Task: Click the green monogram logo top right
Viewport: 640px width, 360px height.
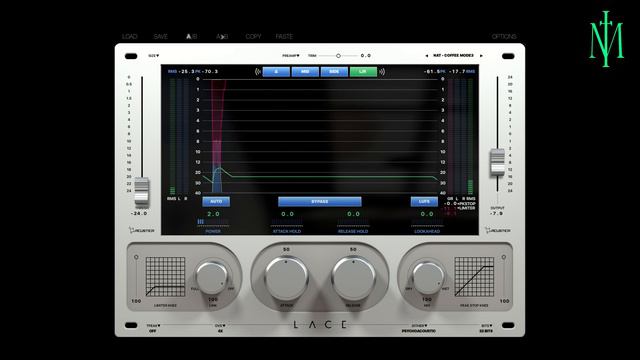Action: pyautogui.click(x=607, y=39)
